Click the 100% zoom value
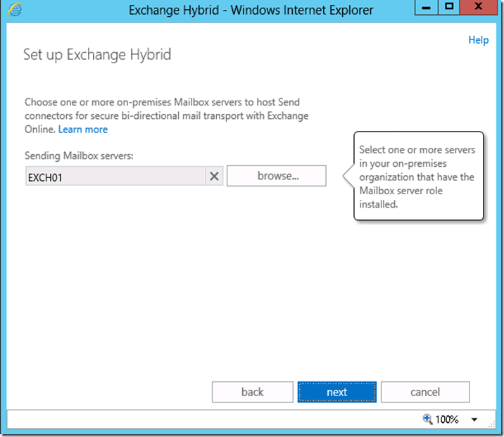 [446, 419]
